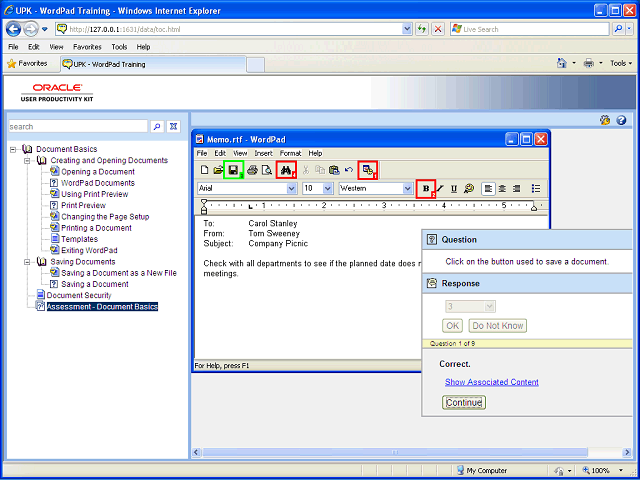Select Assessment - Document Basics item
The height and width of the screenshot is (480, 640).
click(x=102, y=307)
